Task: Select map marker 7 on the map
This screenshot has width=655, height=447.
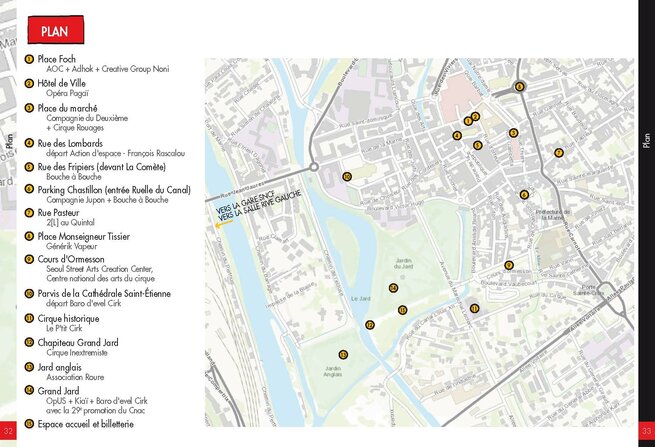Action: coord(559,152)
